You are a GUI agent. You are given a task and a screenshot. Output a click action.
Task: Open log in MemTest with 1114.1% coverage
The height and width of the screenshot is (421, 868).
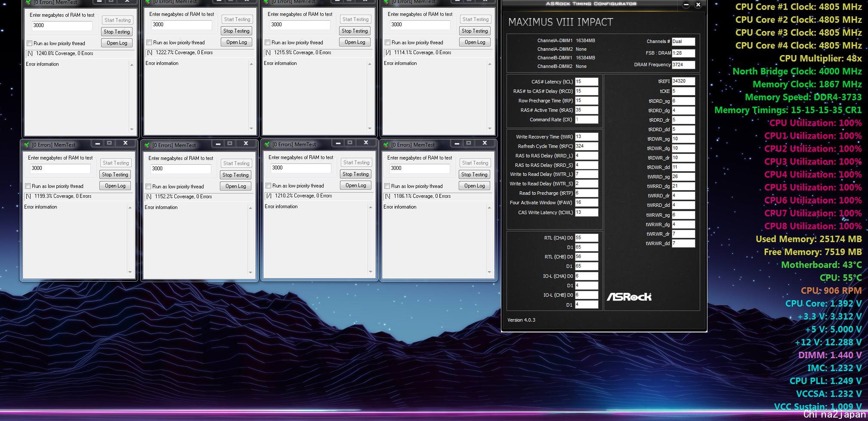tap(475, 42)
